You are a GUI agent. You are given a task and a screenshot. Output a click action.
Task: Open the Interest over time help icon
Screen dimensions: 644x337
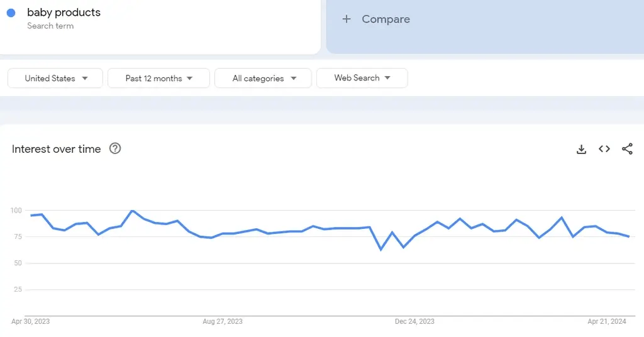(x=115, y=148)
